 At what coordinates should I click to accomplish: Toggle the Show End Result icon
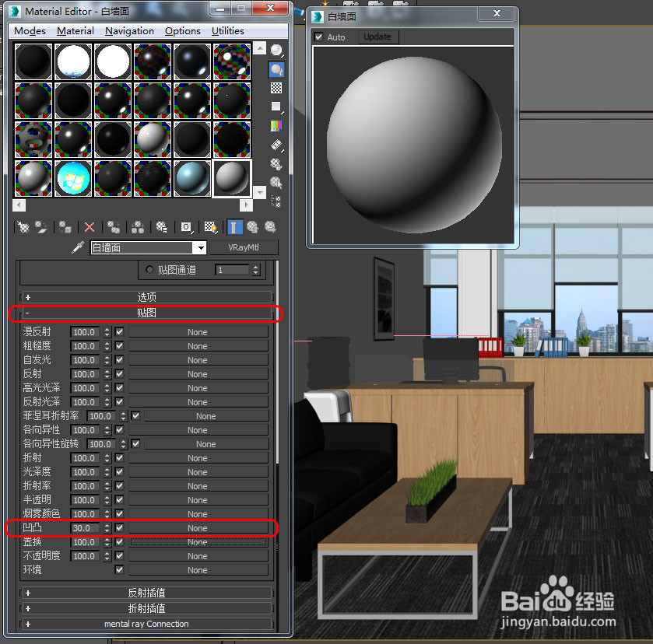tap(234, 227)
